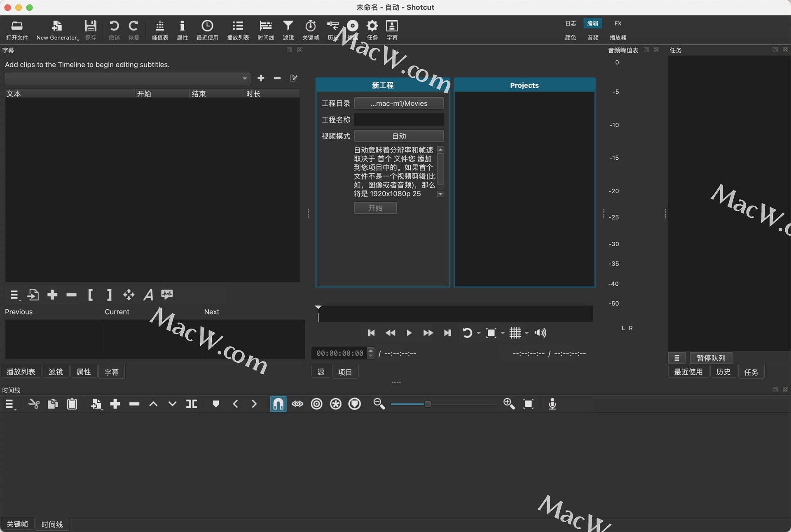Click the speech to text icon
This screenshot has width=791, height=532.
tap(167, 294)
